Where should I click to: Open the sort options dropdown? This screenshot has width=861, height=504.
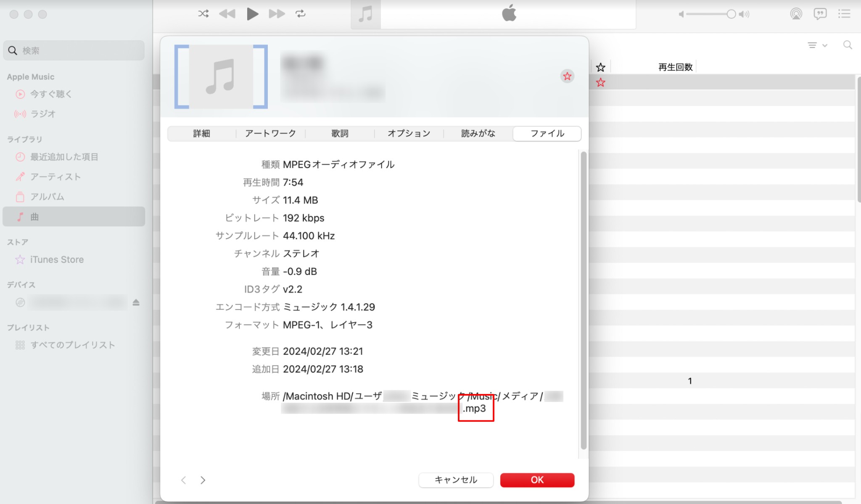[817, 45]
